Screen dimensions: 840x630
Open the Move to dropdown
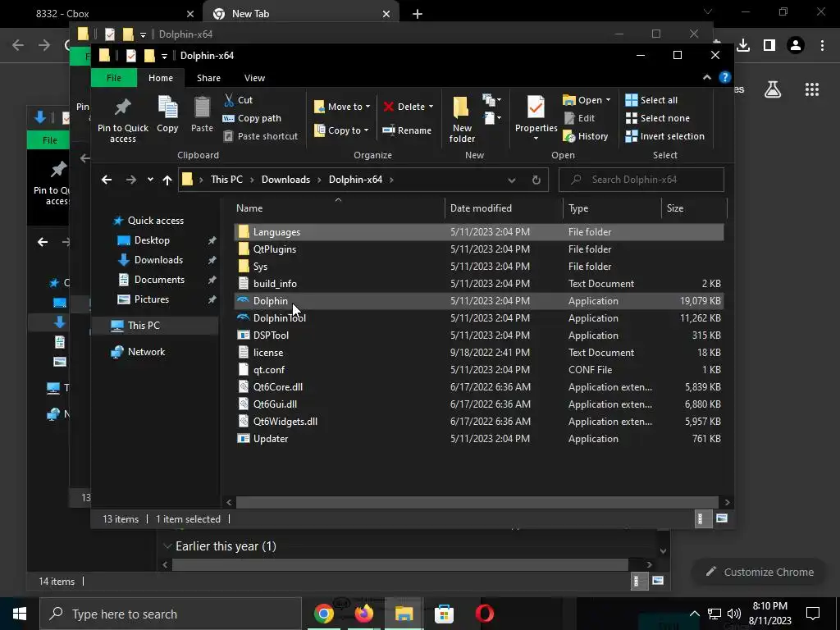pos(342,107)
